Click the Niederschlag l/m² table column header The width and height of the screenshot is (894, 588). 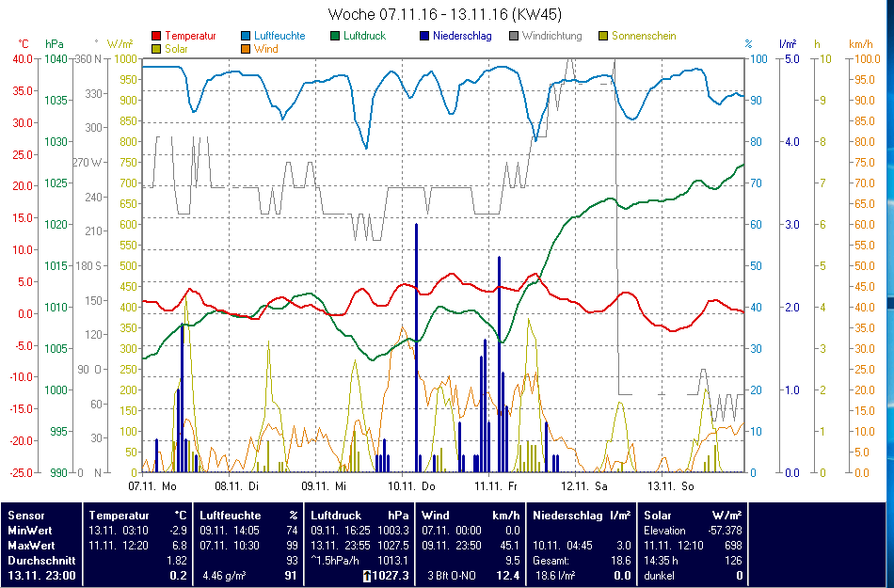tap(582, 516)
